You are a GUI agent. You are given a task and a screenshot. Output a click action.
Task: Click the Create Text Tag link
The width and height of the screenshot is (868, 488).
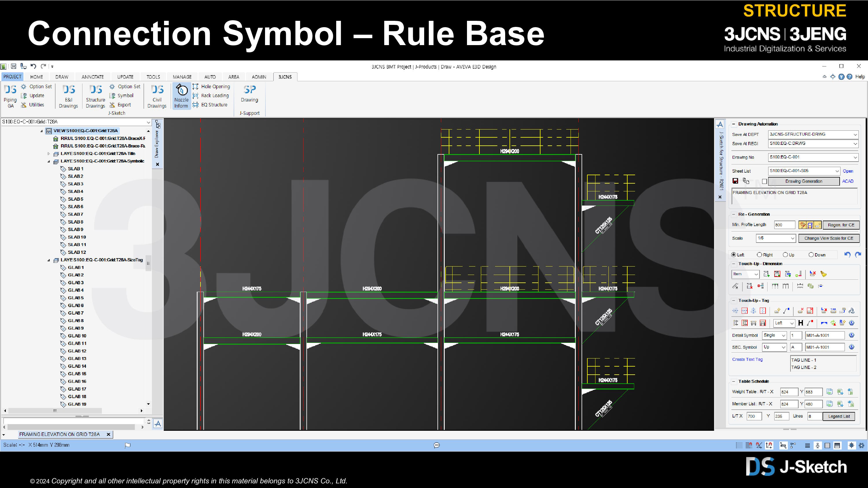(x=747, y=359)
